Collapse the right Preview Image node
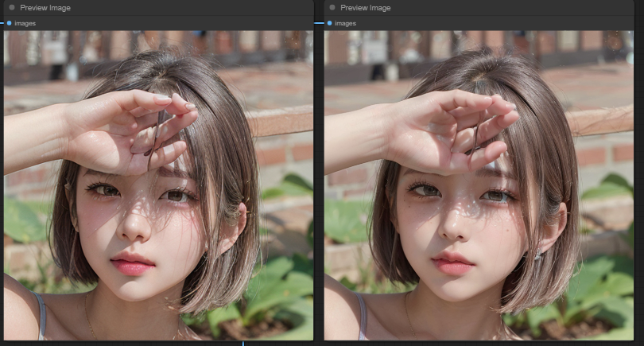644x346 pixels. click(332, 8)
